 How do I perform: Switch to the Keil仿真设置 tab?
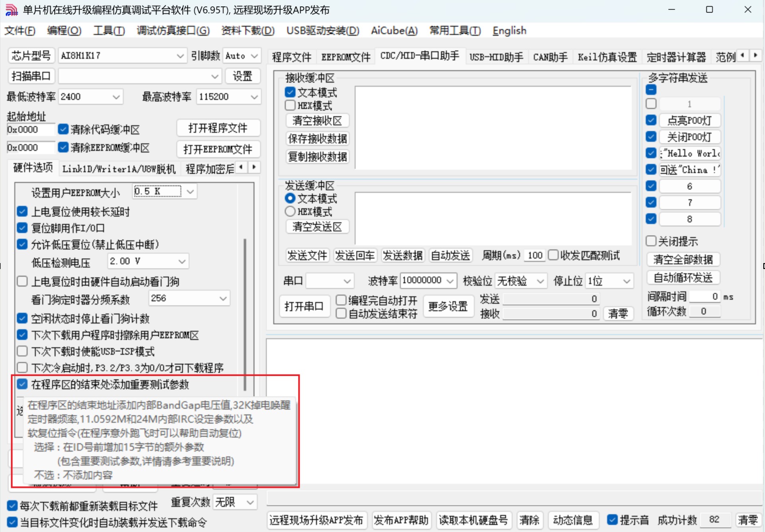(607, 57)
